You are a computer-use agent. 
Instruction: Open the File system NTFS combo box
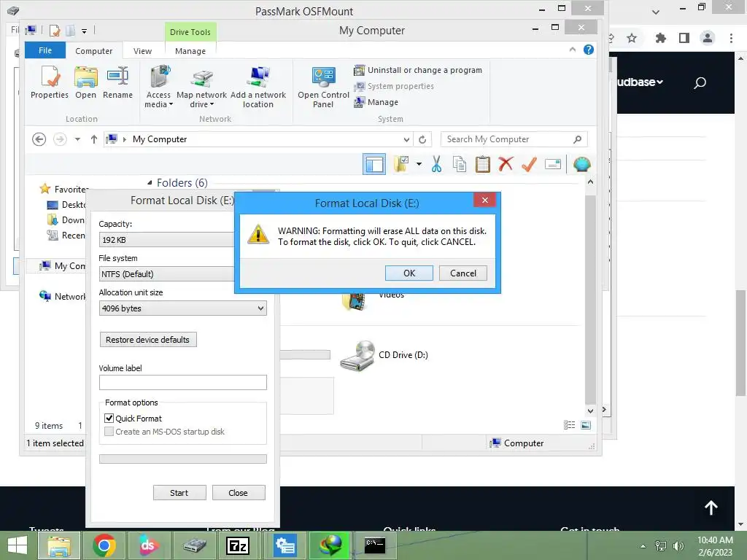(167, 274)
